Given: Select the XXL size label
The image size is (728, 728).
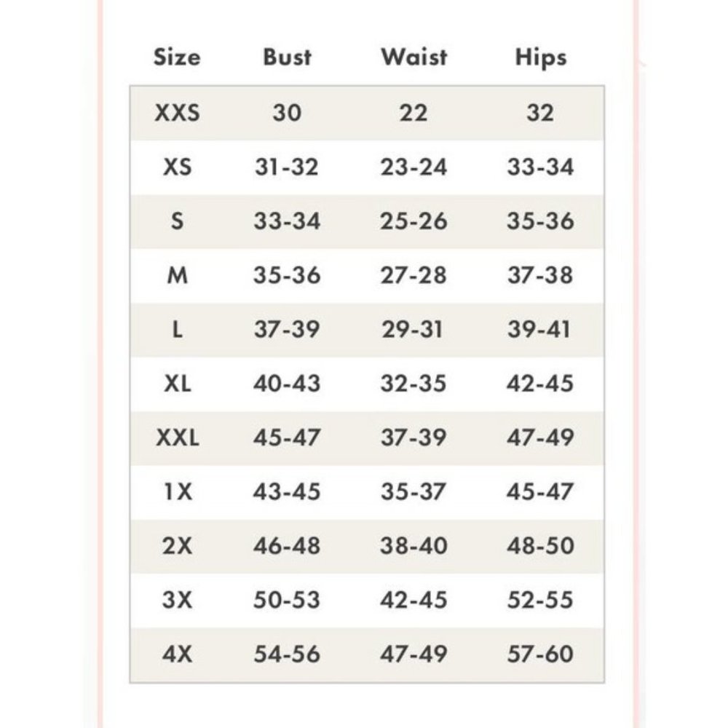Looking at the screenshot, I should click(177, 438).
